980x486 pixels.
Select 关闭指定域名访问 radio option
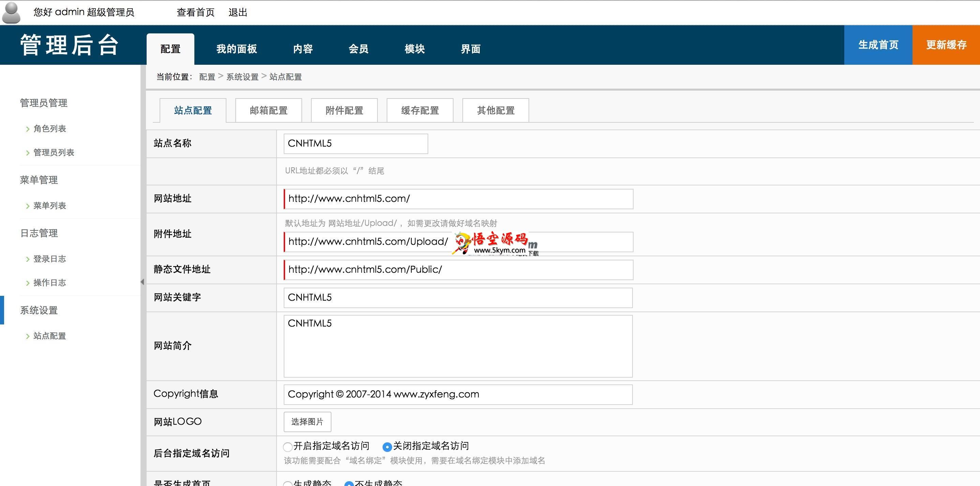click(387, 446)
